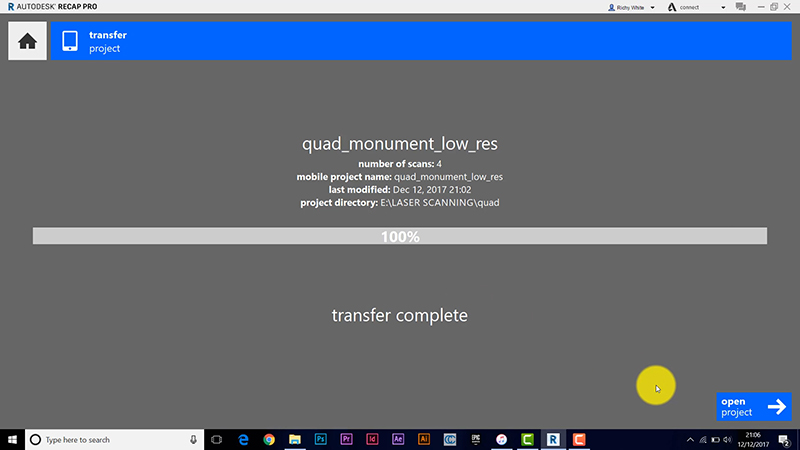Click the home icon button

[27, 42]
